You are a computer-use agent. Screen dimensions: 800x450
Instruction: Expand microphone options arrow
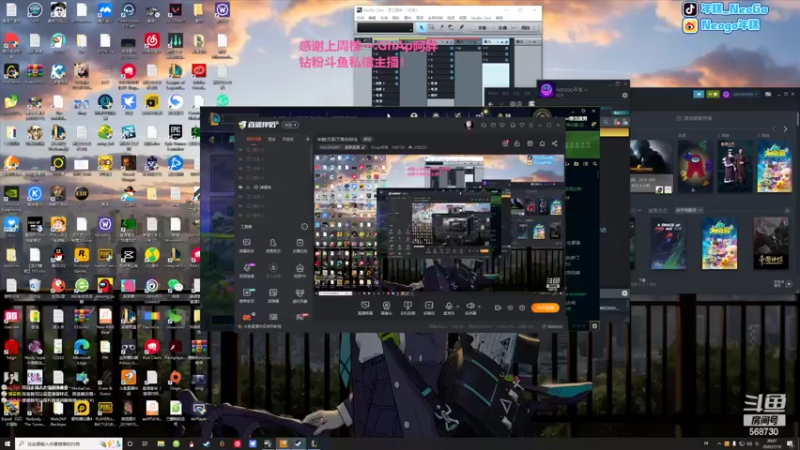(458, 307)
